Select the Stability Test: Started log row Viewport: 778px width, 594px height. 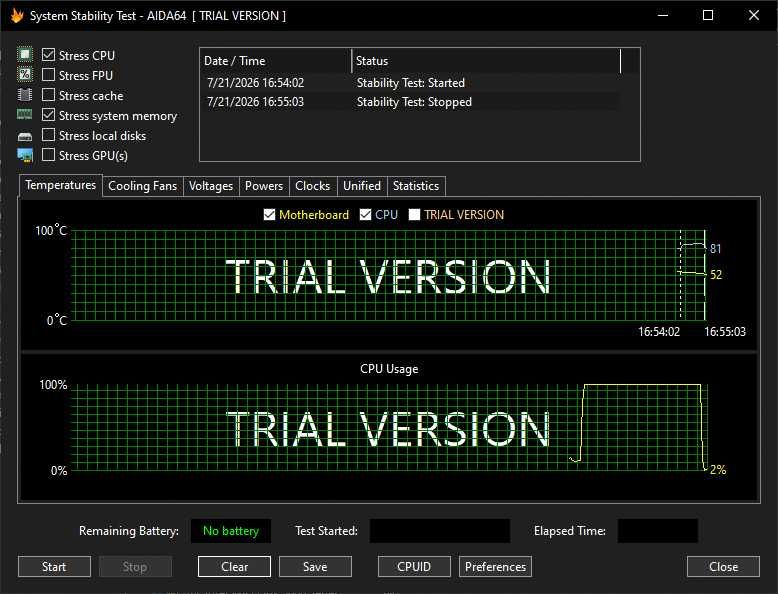click(x=411, y=83)
